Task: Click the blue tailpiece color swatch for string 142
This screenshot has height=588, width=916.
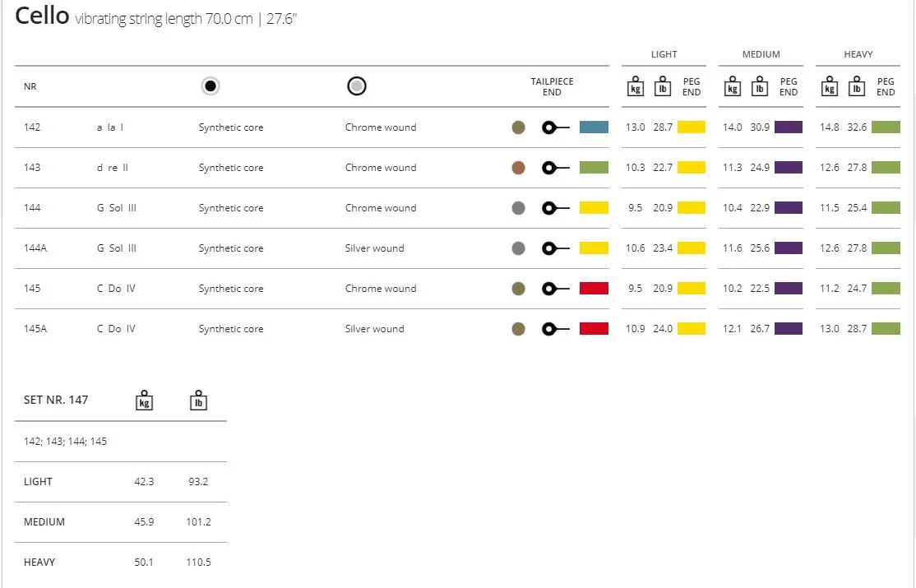Action: pos(594,127)
